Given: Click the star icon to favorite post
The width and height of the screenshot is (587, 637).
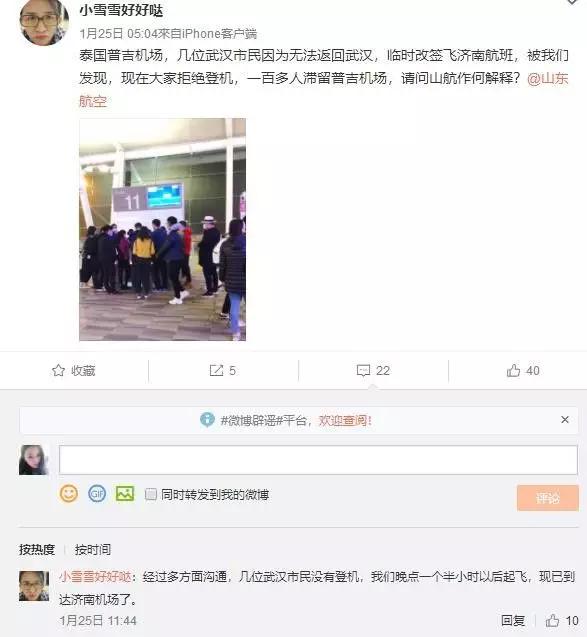Looking at the screenshot, I should coord(58,370).
